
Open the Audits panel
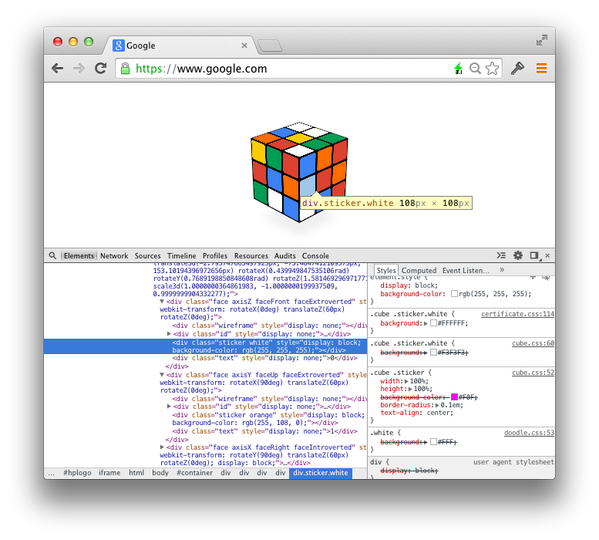tap(285, 256)
